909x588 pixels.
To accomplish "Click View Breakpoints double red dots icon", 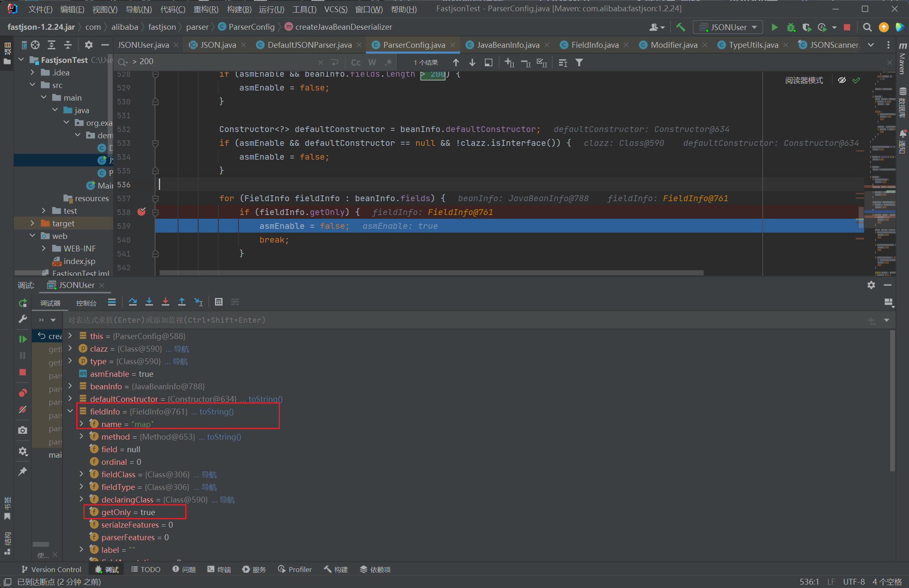I will click(23, 393).
